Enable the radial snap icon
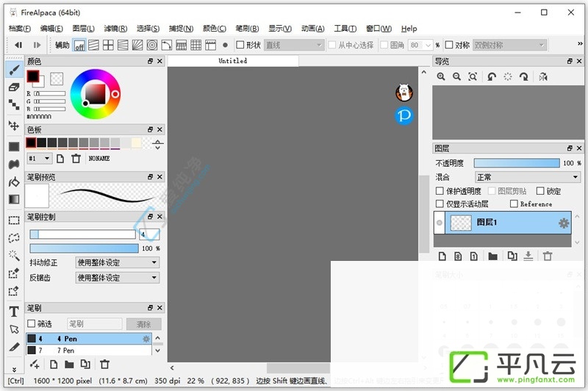The height and width of the screenshot is (391, 588). click(x=137, y=46)
